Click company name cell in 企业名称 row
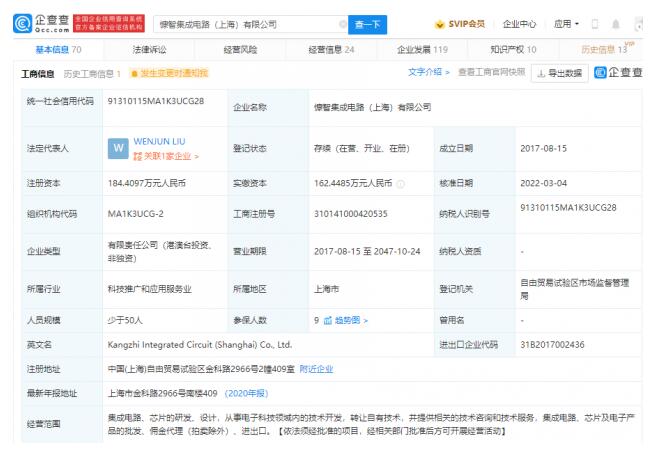This screenshot has width=666, height=463. pos(373,107)
